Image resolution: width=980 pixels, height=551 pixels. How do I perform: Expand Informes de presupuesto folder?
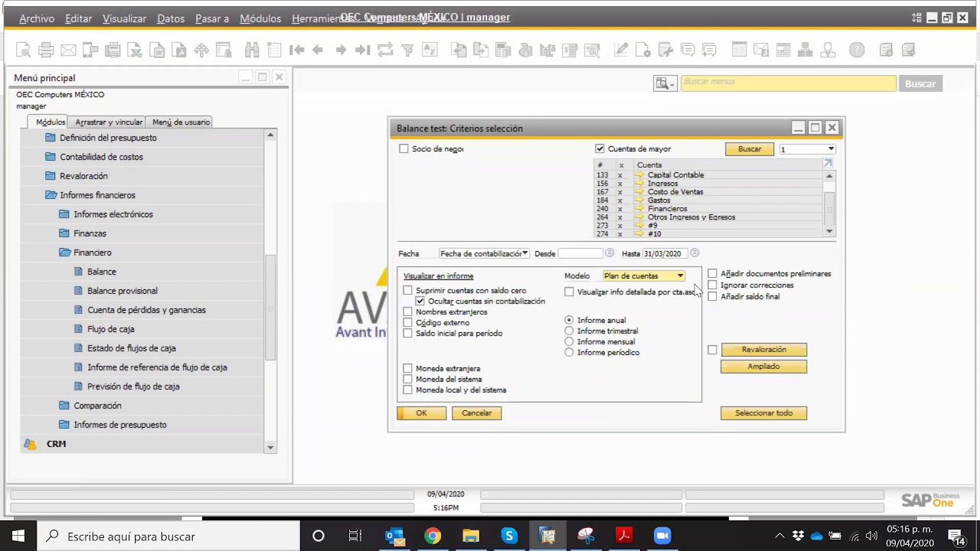(64, 425)
